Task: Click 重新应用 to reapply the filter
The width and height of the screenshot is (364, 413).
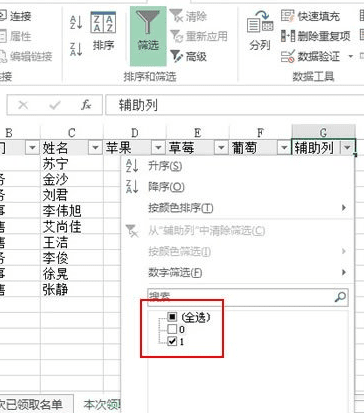Action: click(199, 36)
